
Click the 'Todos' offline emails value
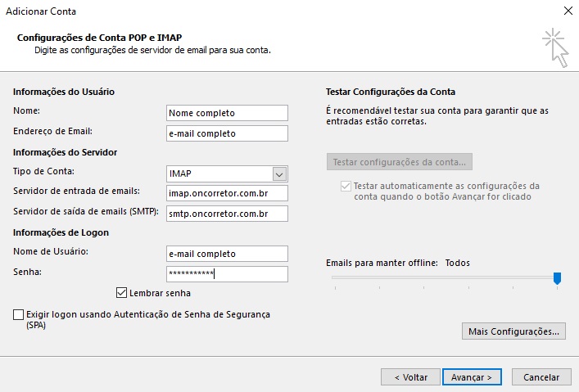pos(458,263)
